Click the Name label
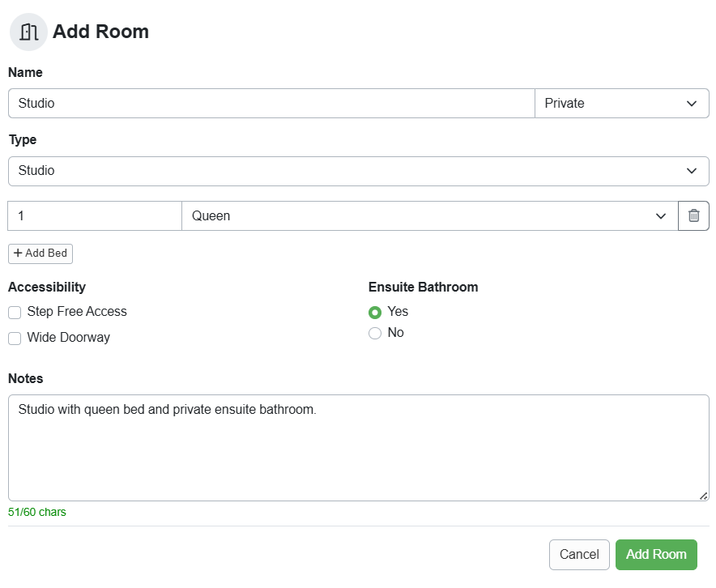716x588 pixels. click(25, 73)
